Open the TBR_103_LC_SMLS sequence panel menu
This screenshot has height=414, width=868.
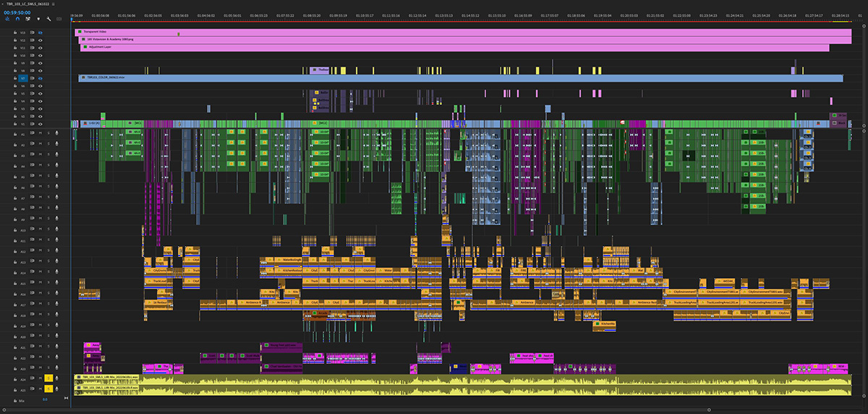[x=54, y=4]
